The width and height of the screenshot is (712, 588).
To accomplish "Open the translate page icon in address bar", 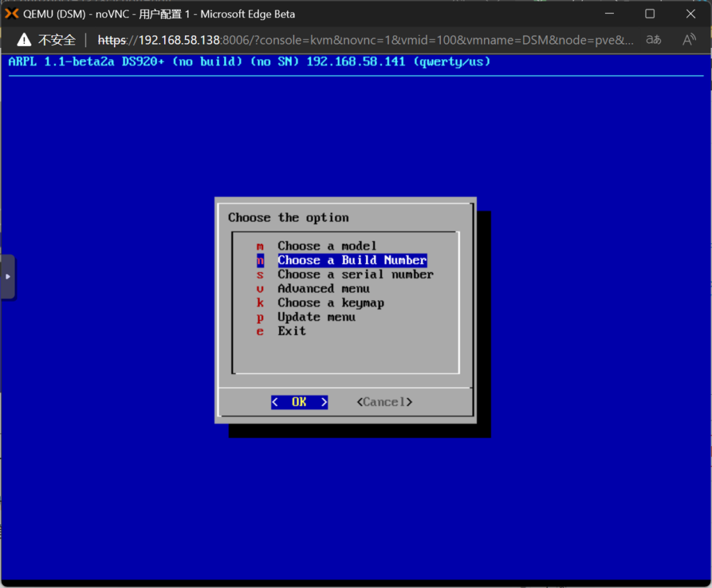I will [653, 40].
